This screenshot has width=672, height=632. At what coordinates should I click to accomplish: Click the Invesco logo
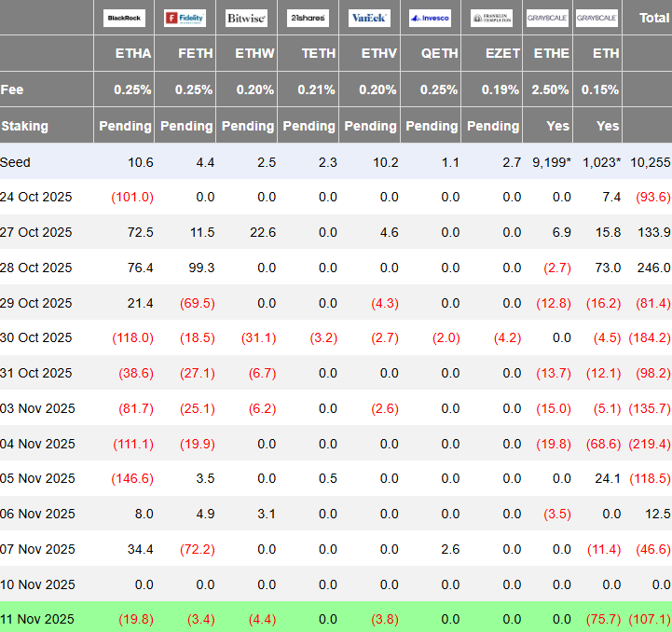click(x=431, y=18)
